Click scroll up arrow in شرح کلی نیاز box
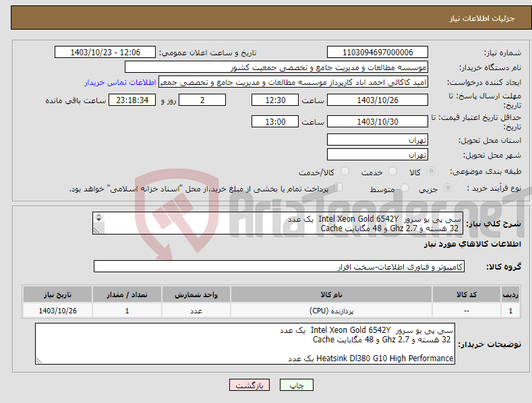This screenshot has height=403, width=532. pyautogui.click(x=98, y=216)
